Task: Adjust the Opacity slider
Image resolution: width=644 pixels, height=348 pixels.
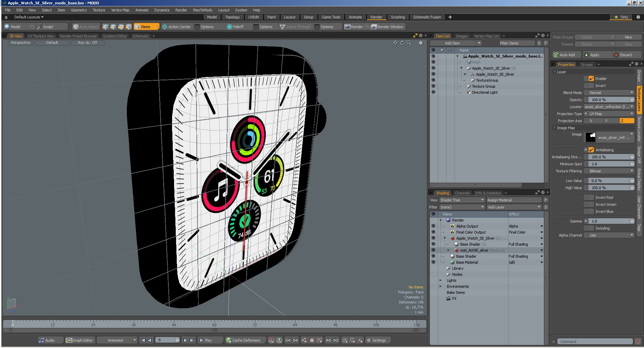Action: [611, 100]
